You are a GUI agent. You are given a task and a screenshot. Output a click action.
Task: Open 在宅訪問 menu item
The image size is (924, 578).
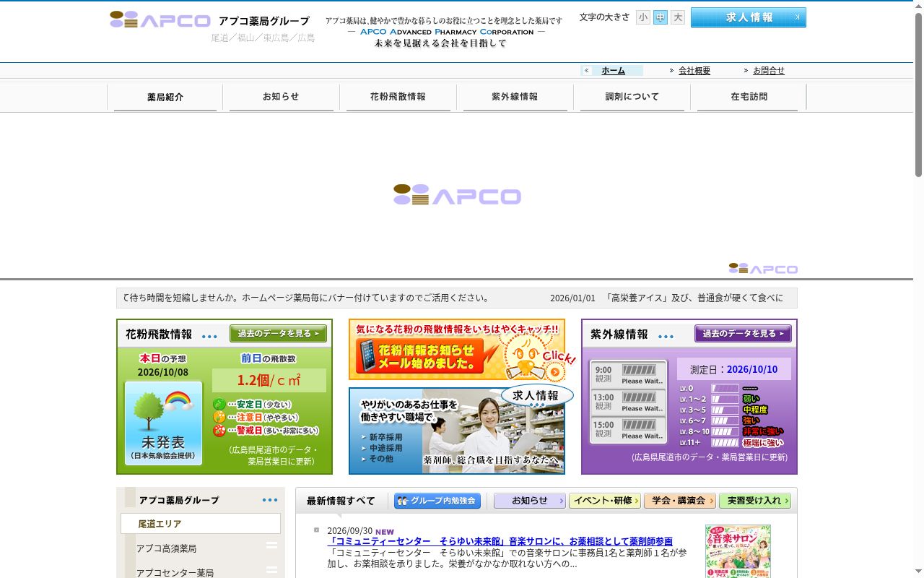pyautogui.click(x=749, y=97)
